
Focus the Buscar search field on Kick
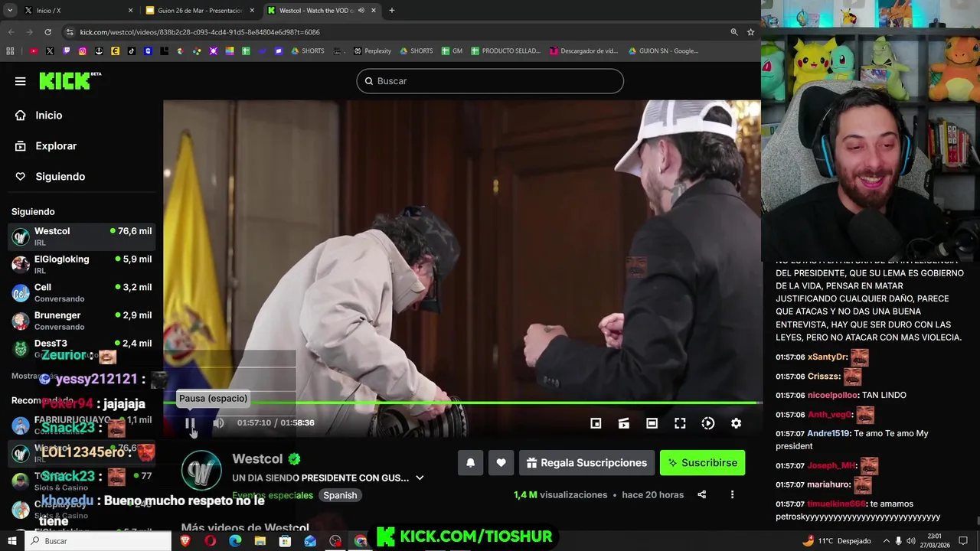490,81
